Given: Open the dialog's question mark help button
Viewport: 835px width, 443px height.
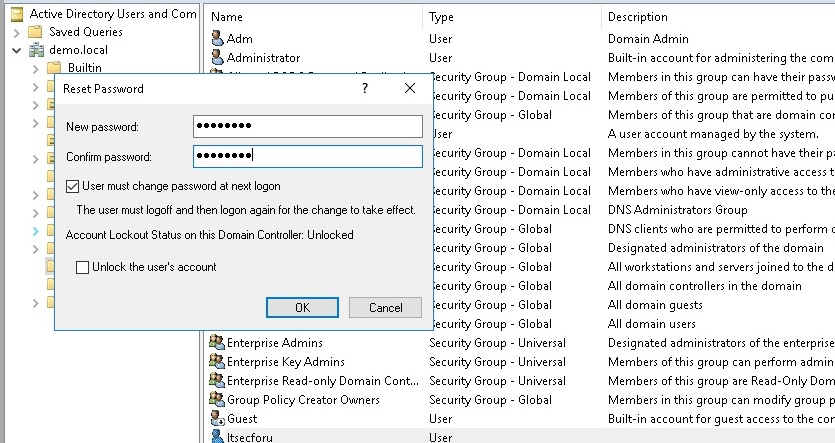Looking at the screenshot, I should (365, 89).
